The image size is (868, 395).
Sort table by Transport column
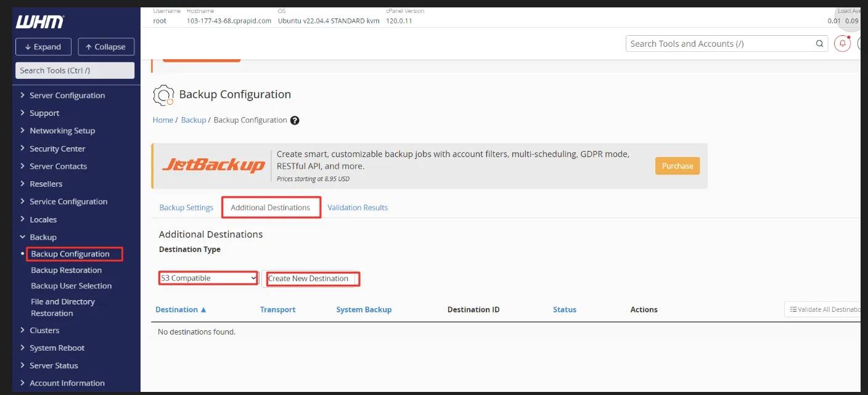(x=277, y=309)
